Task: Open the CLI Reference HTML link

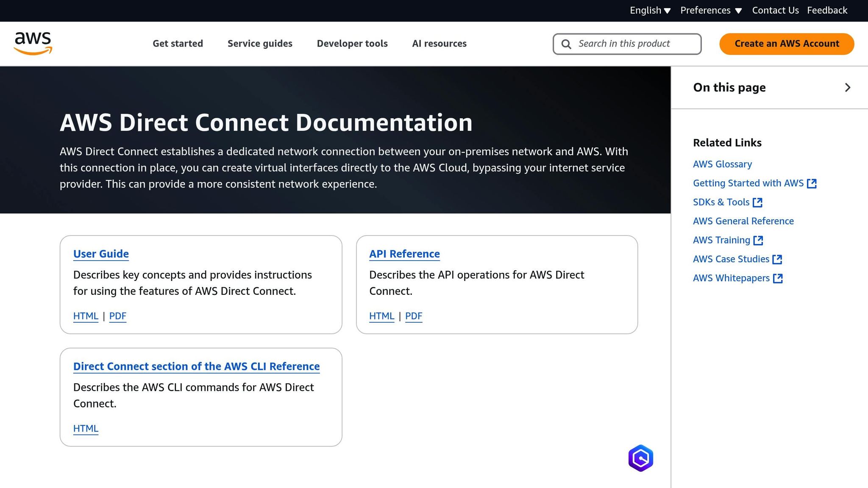Action: pos(86,429)
